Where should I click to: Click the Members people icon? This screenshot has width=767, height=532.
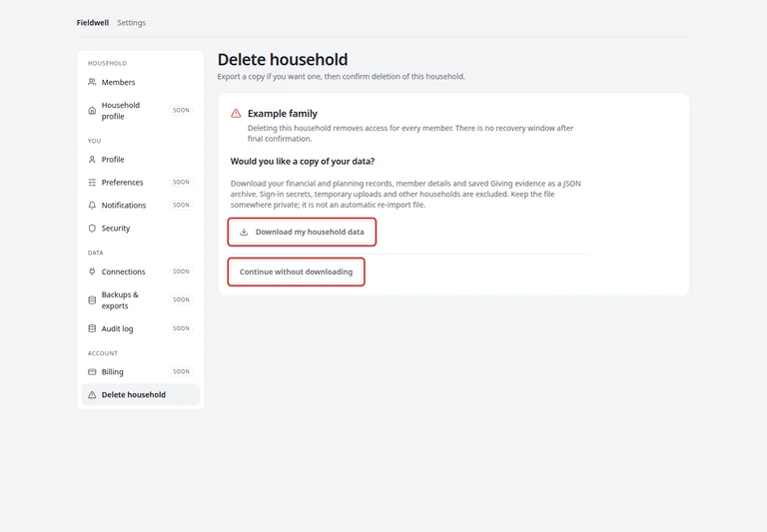coord(92,82)
